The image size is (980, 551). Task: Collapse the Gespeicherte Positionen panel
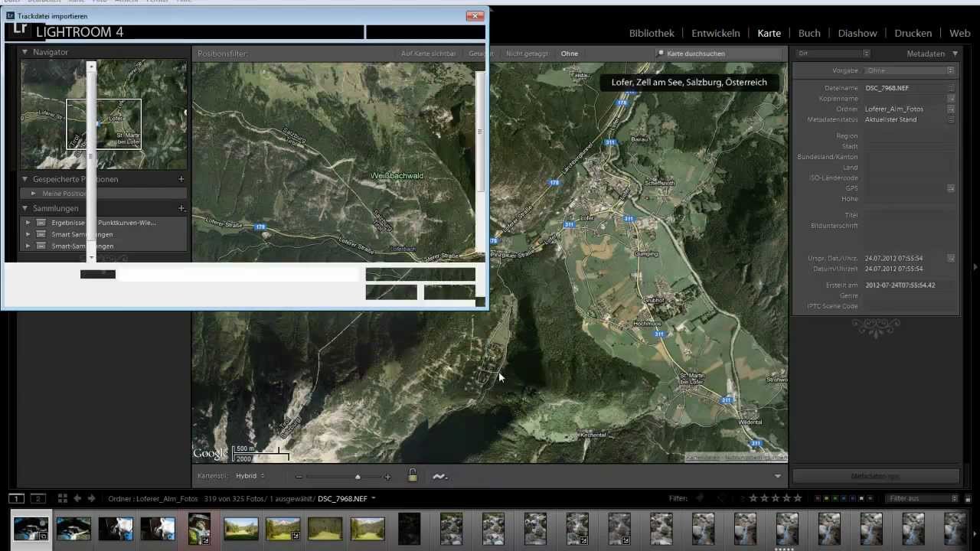pyautogui.click(x=24, y=179)
